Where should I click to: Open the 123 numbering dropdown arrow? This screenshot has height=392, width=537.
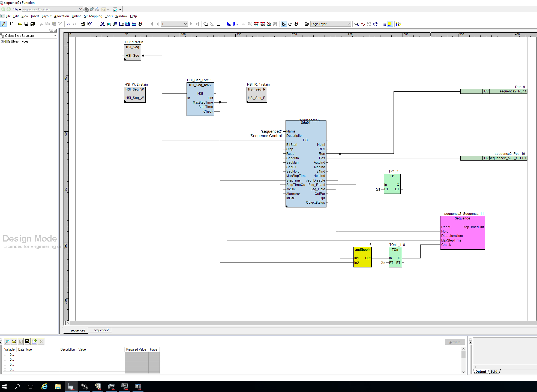pos(20,10)
